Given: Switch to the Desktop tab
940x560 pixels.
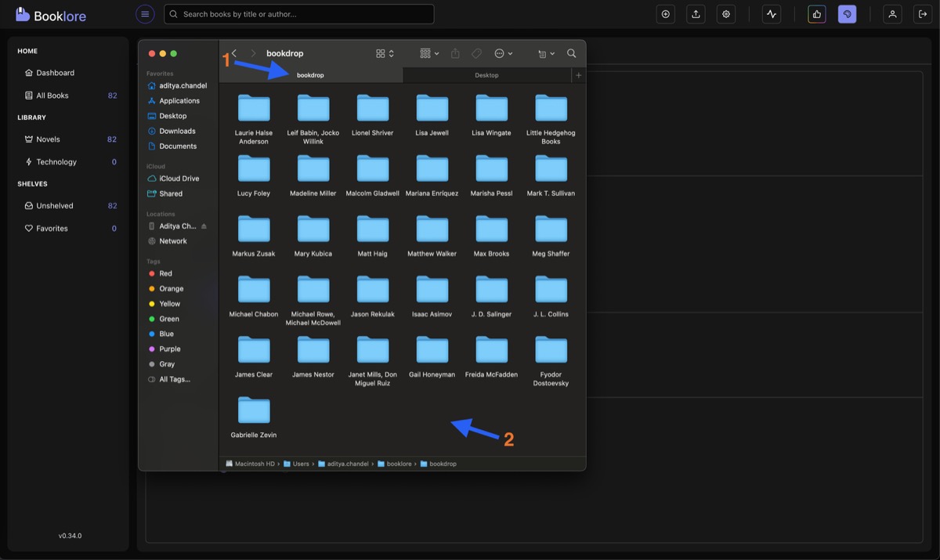Looking at the screenshot, I should click(486, 74).
